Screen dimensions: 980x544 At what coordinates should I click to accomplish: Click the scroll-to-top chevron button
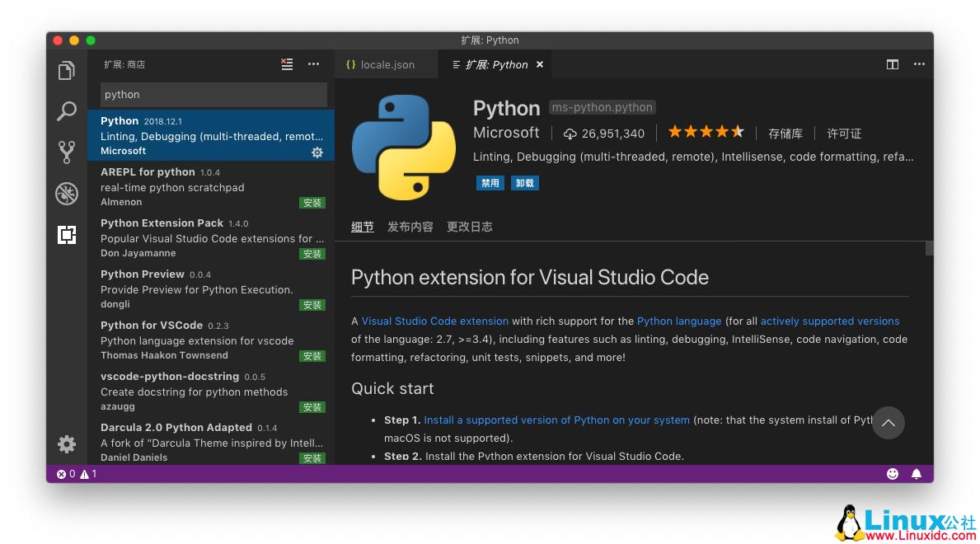[x=889, y=424]
